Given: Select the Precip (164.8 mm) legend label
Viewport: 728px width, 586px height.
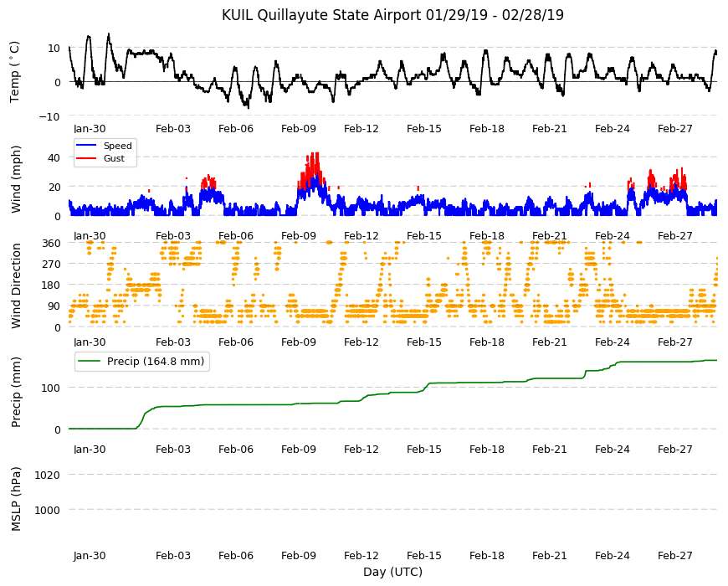Looking at the screenshot, I should (156, 362).
